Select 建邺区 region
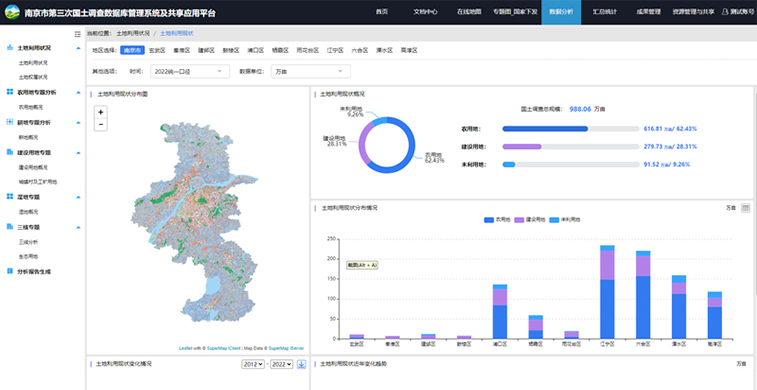This screenshot has width=757, height=390. tap(207, 50)
